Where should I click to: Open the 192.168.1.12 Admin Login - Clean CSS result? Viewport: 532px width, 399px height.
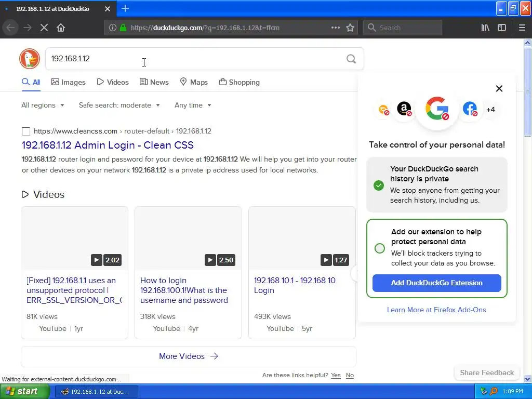[108, 145]
